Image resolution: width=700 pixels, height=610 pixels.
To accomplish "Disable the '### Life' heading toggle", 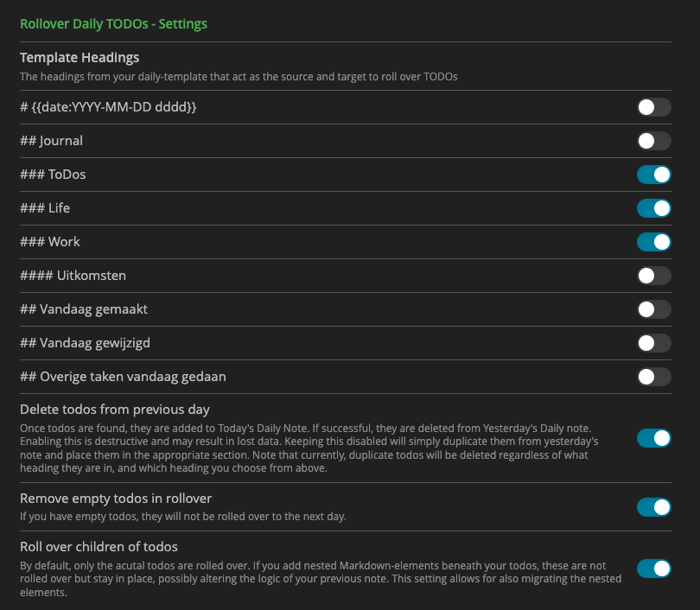I will (x=654, y=208).
